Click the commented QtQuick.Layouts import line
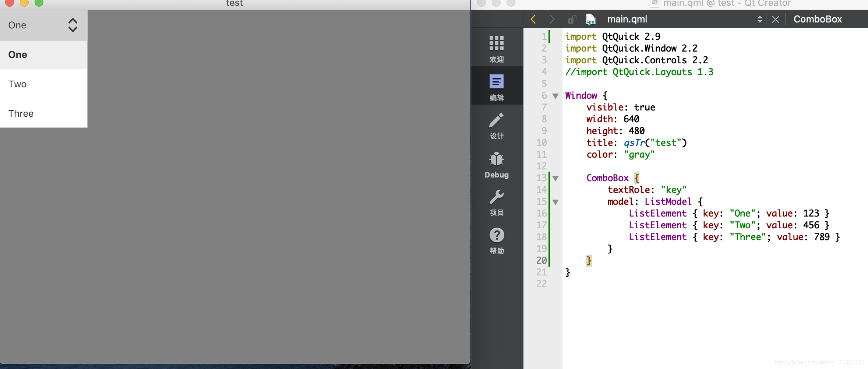This screenshot has width=868, height=369. [x=639, y=72]
